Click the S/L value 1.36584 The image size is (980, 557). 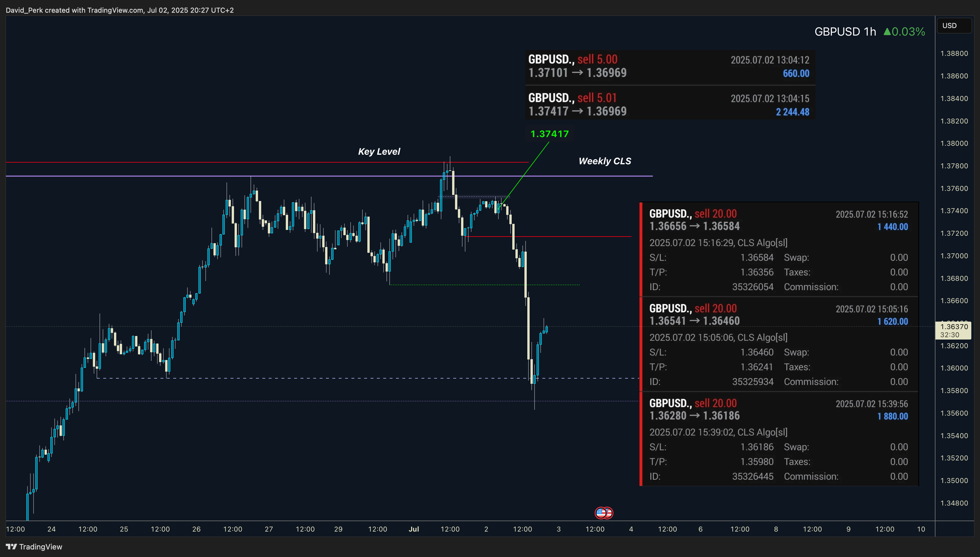tap(757, 258)
